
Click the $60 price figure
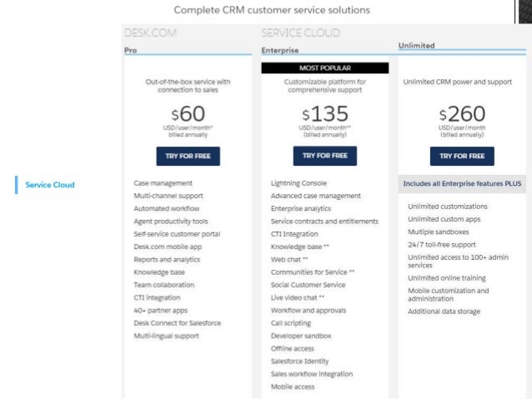(x=188, y=113)
